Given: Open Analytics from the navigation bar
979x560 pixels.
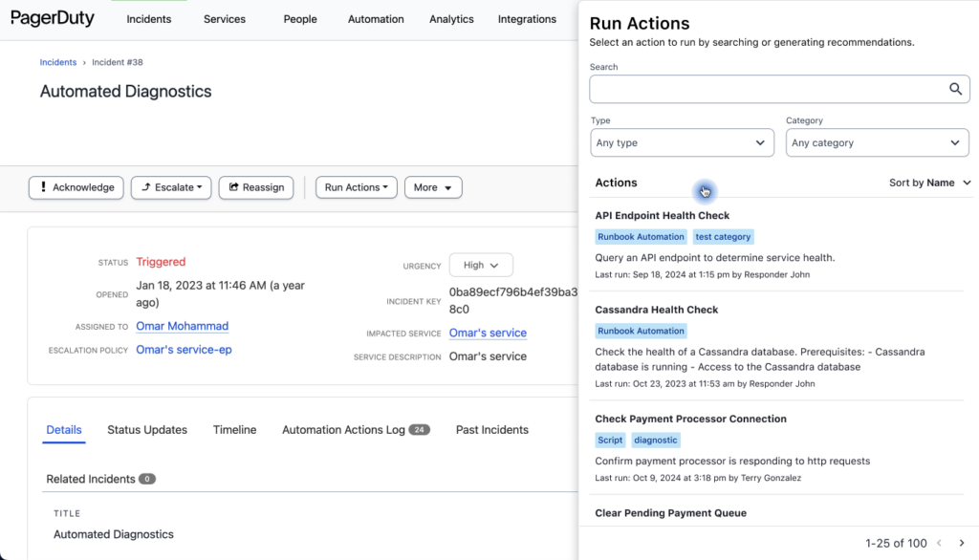Looking at the screenshot, I should pos(450,18).
